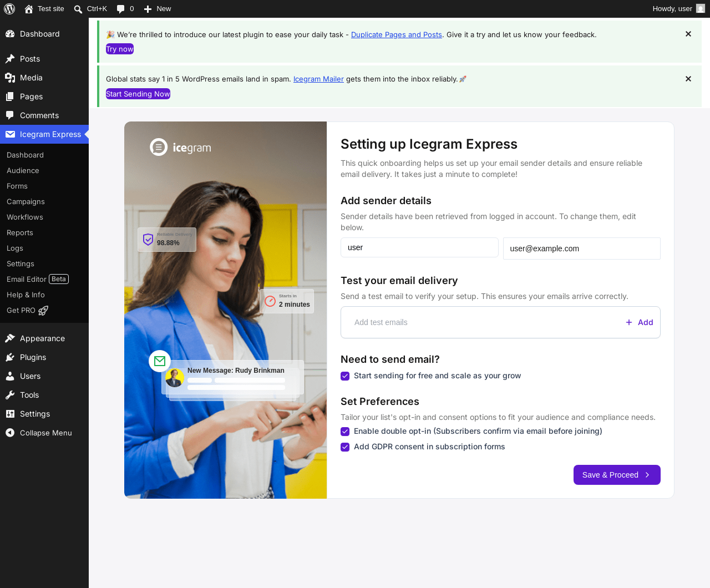Image resolution: width=710 pixels, height=588 pixels.
Task: Click the Add test emails input
Action: pyautogui.click(x=483, y=322)
